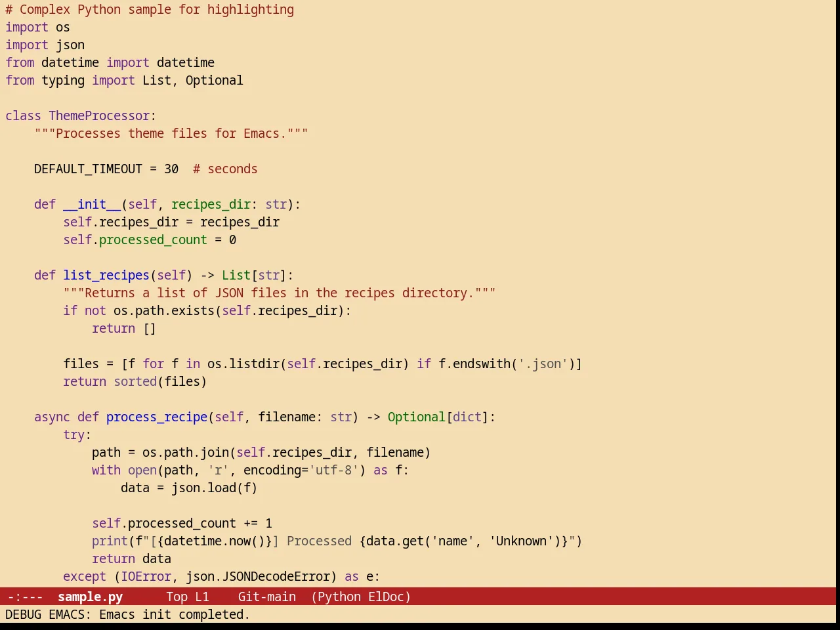840x630 pixels.
Task: Click 'with open' statement
Action: point(124,471)
